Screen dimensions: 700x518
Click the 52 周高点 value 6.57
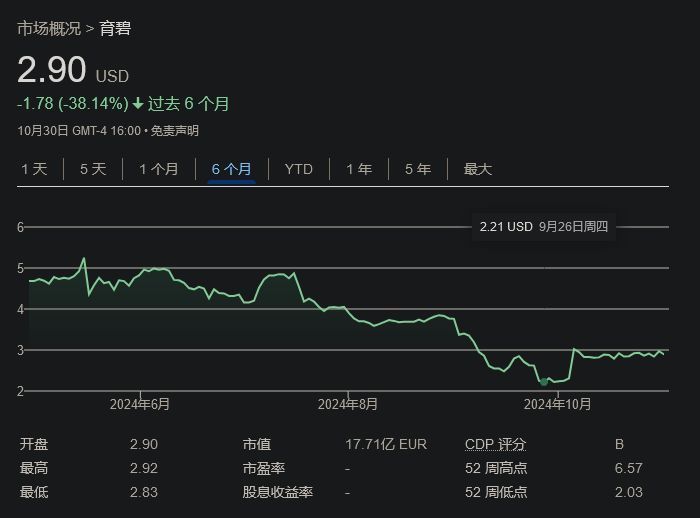(x=628, y=468)
